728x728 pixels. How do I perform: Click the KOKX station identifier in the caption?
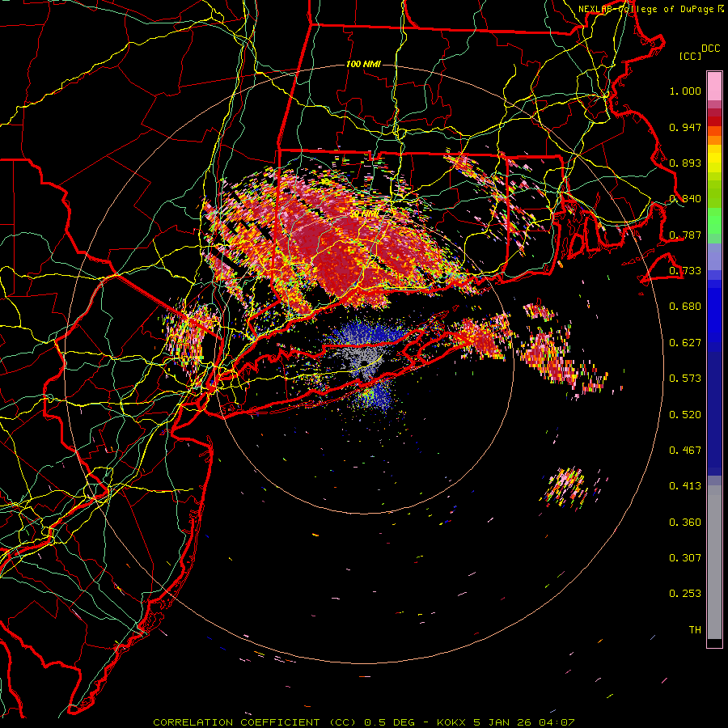pos(453,722)
